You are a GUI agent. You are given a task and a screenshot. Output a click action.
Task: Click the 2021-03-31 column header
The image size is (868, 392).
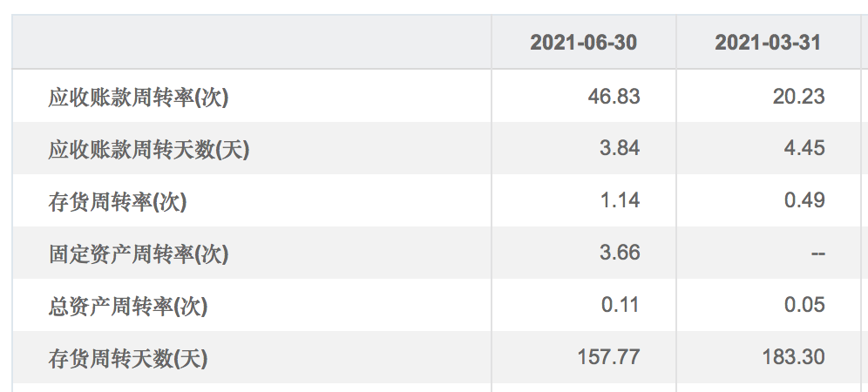pyautogui.click(x=768, y=43)
